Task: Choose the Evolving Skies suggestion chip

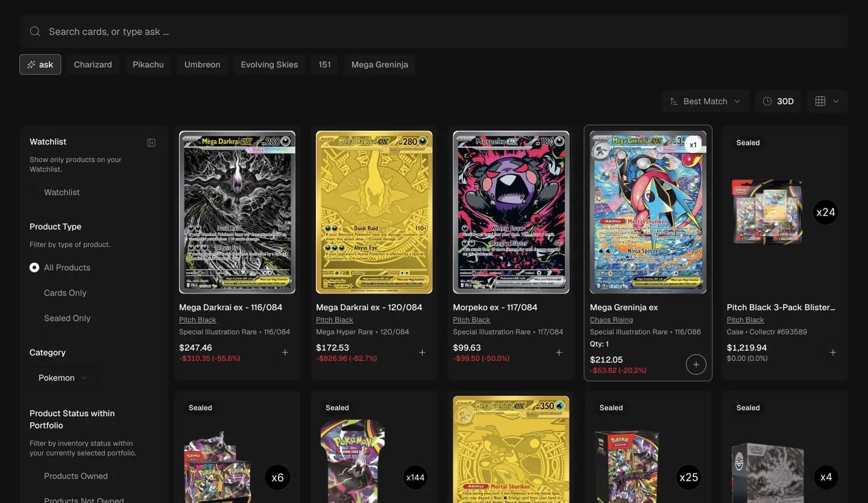Action: (269, 64)
